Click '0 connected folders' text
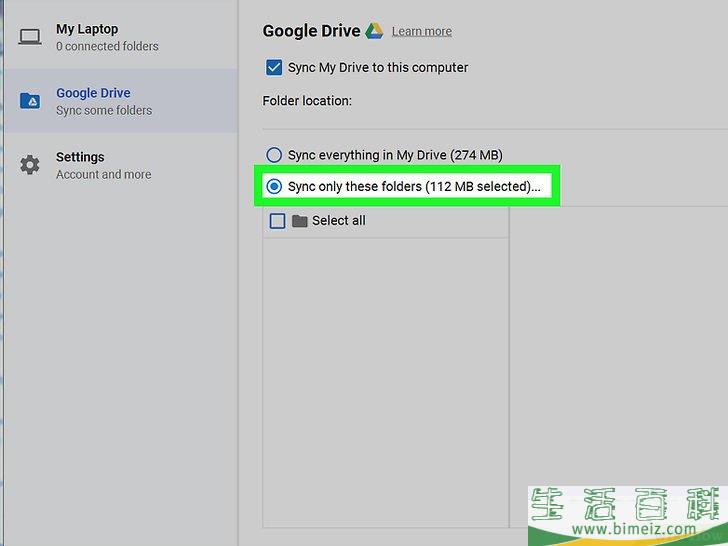728x546 pixels. point(107,46)
